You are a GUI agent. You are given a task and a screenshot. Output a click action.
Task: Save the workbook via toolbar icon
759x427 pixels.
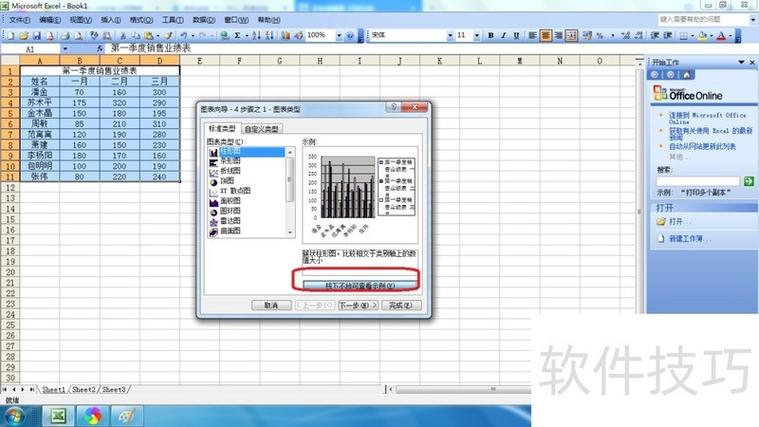point(37,36)
